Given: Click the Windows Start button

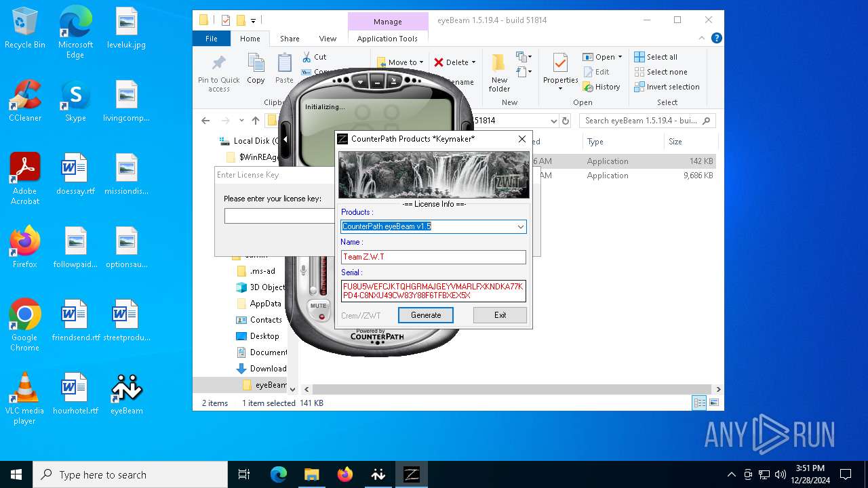Looking at the screenshot, I should (16, 474).
